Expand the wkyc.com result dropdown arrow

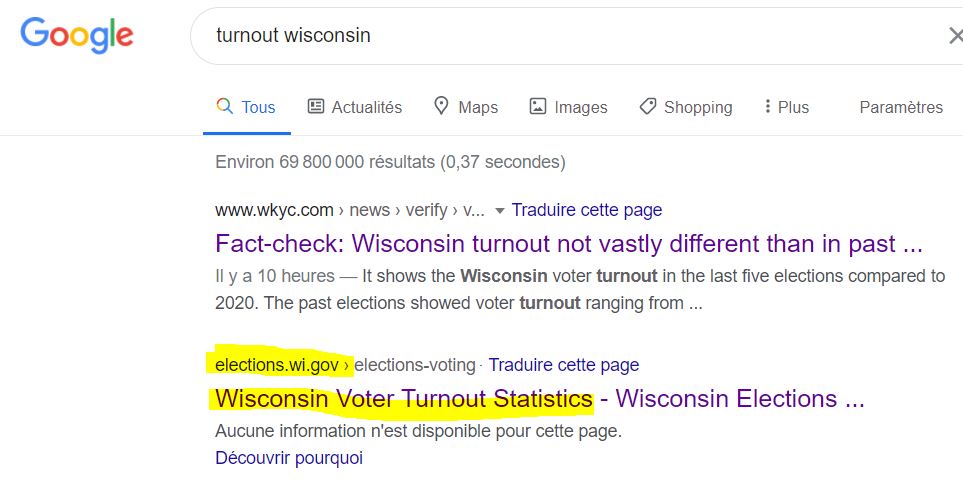click(499, 211)
